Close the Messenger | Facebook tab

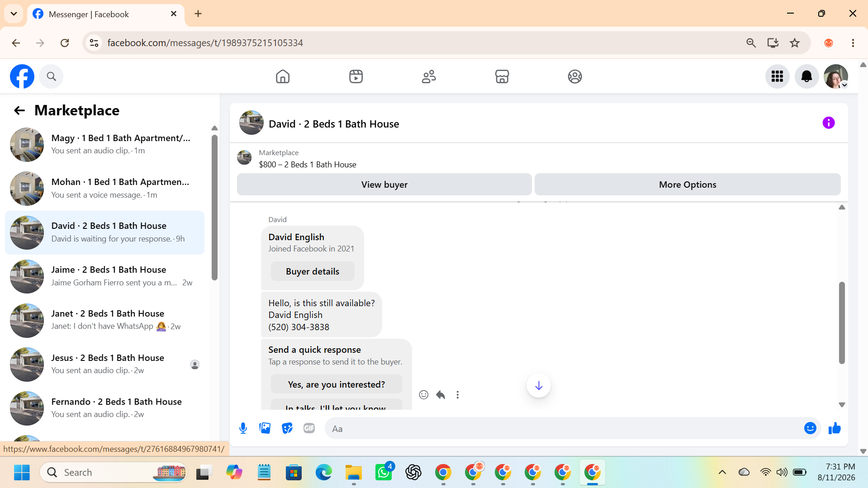click(174, 14)
